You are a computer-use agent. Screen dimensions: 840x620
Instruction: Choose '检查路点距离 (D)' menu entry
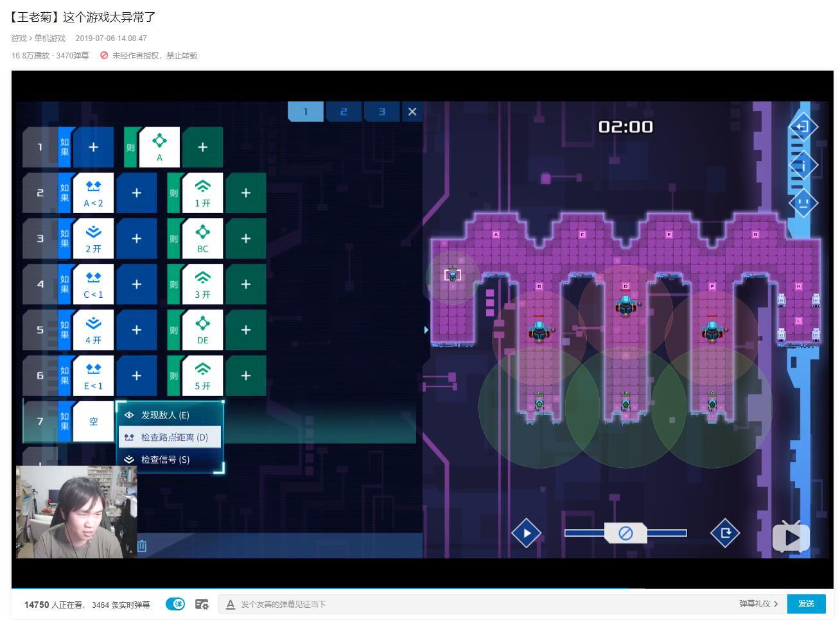click(x=170, y=437)
